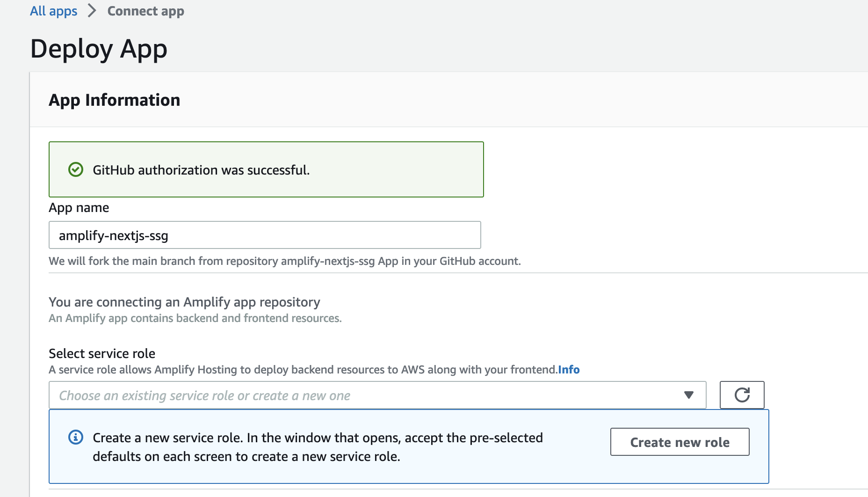868x497 pixels.
Task: Click the Amplify app repository heading text
Action: point(184,302)
